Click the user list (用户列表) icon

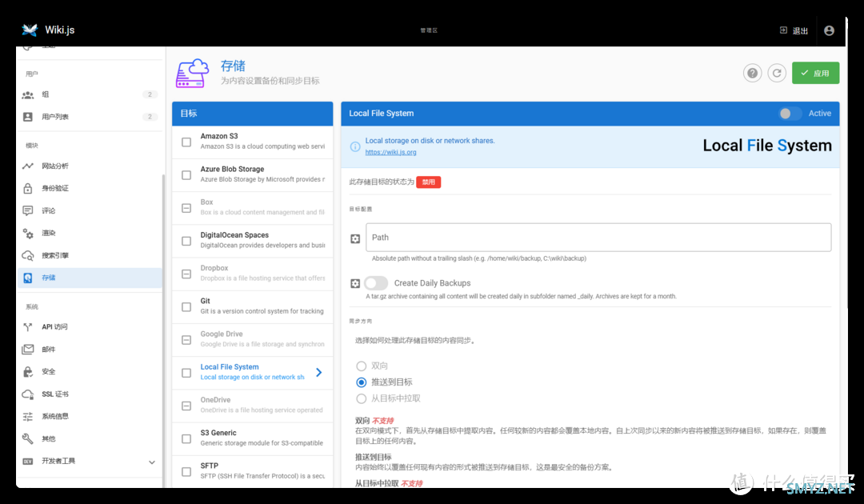(x=27, y=117)
